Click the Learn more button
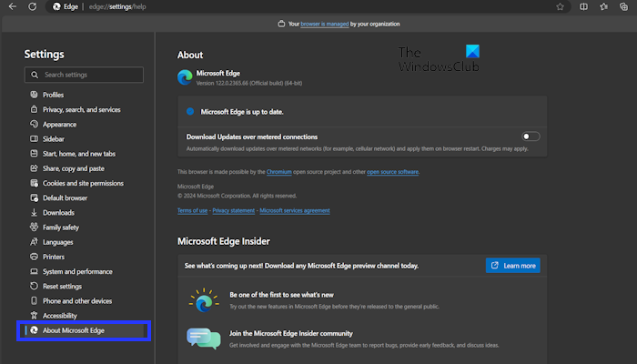637x364 pixels. click(512, 266)
